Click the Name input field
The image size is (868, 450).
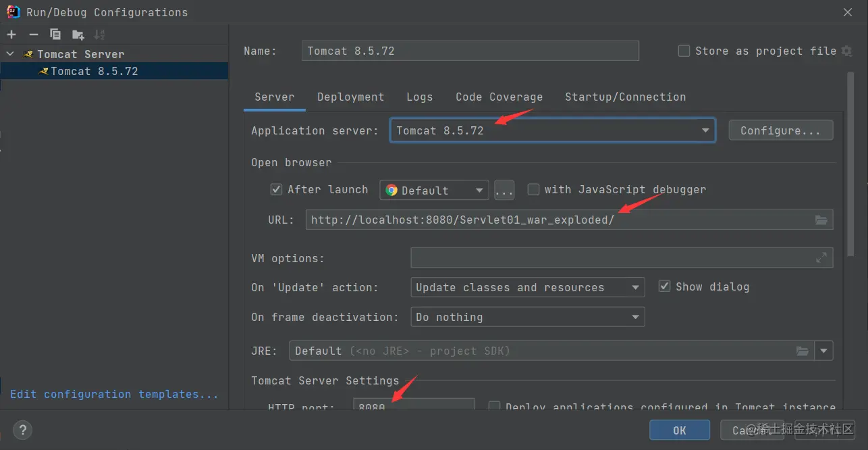pyautogui.click(x=470, y=51)
